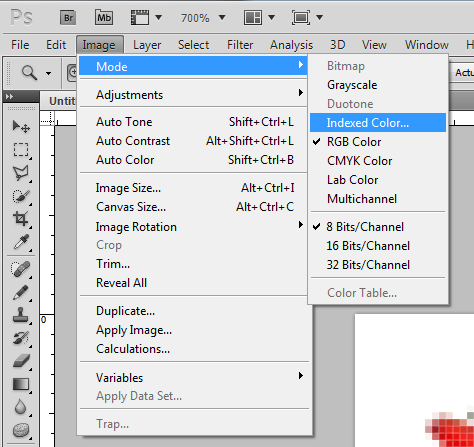474x447 pixels.
Task: Select 8 Bits/Channel depth
Action: pyautogui.click(x=378, y=227)
